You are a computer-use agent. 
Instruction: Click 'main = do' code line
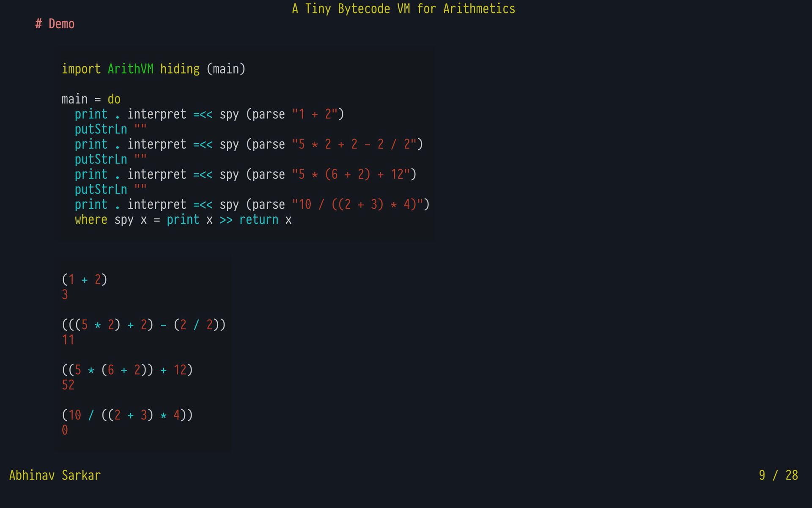click(x=91, y=99)
